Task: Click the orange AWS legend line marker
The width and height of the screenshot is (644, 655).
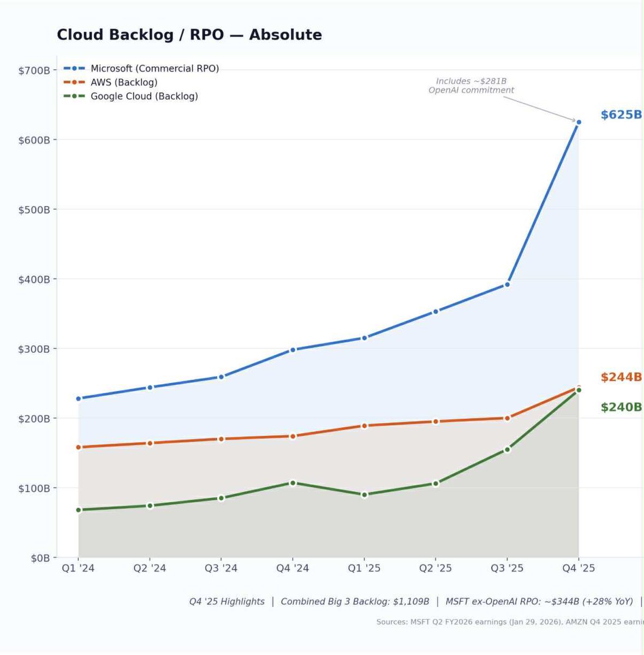Action: (74, 82)
